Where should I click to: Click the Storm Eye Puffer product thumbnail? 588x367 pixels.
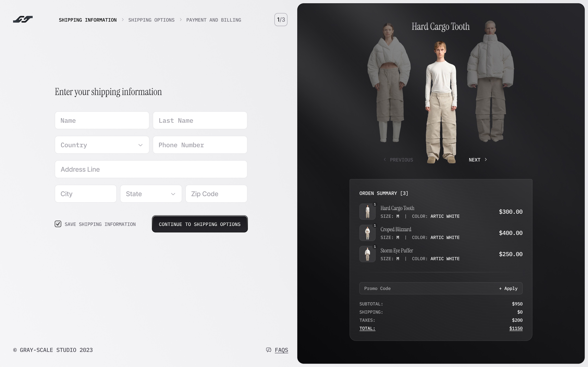[x=367, y=254]
